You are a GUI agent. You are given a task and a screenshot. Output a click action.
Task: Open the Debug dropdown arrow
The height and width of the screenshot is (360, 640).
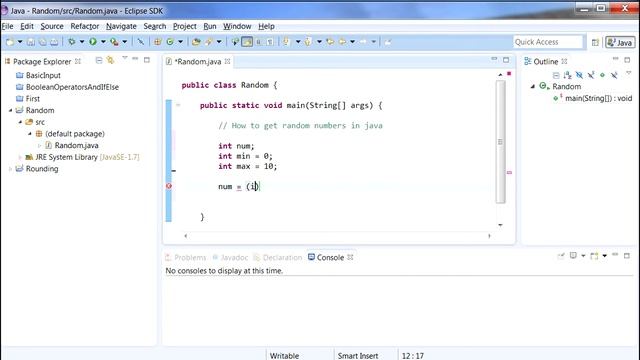point(82,42)
